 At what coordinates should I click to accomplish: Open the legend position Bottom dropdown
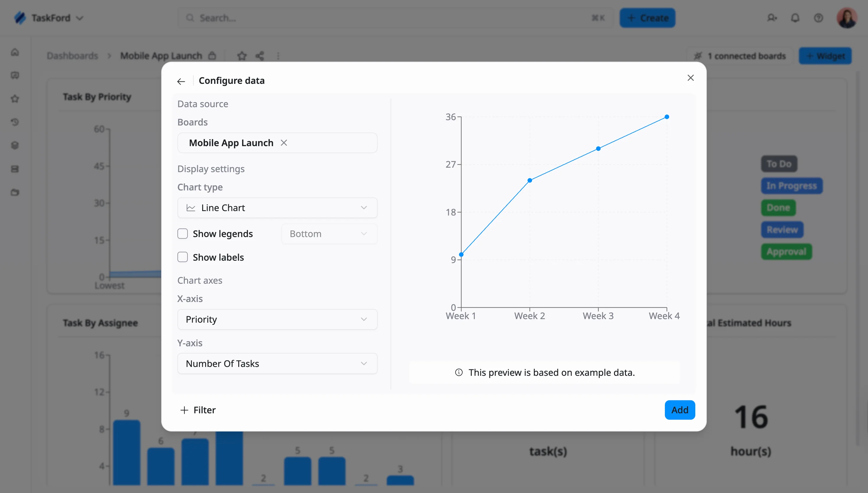329,234
